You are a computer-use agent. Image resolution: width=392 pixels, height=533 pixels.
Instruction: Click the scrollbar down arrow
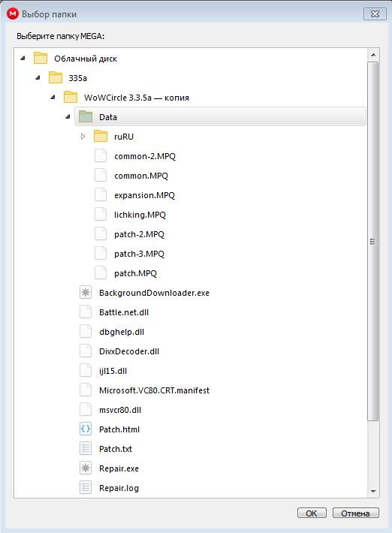point(373,492)
